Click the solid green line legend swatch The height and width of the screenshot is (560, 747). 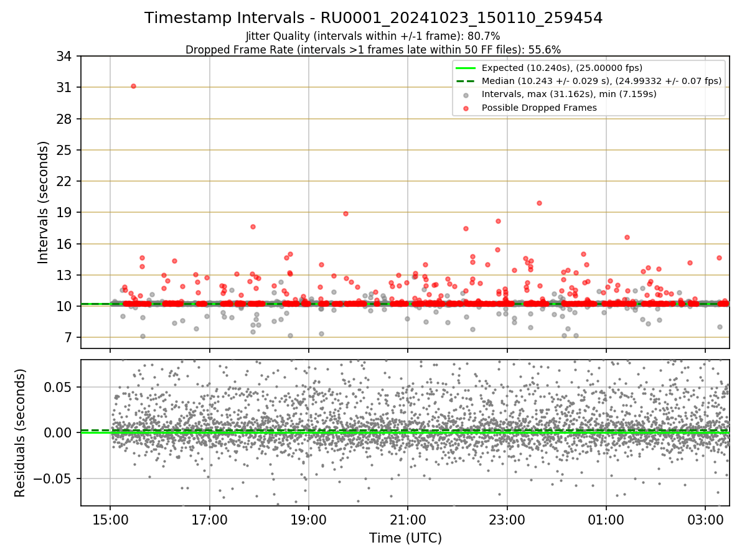tap(466, 68)
